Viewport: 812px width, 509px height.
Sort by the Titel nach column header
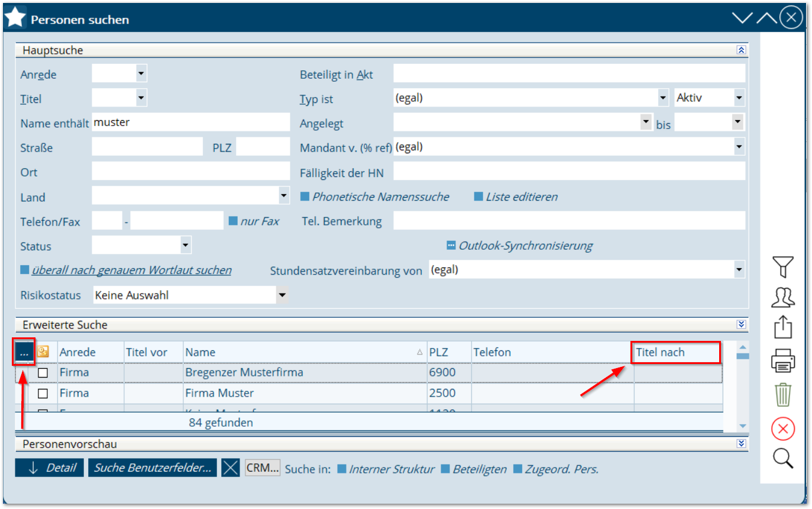[678, 352]
